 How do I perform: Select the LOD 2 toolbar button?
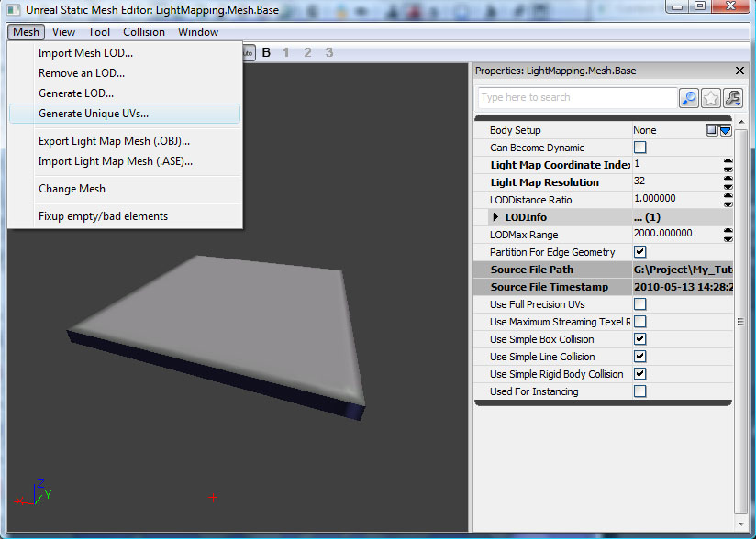pos(307,52)
